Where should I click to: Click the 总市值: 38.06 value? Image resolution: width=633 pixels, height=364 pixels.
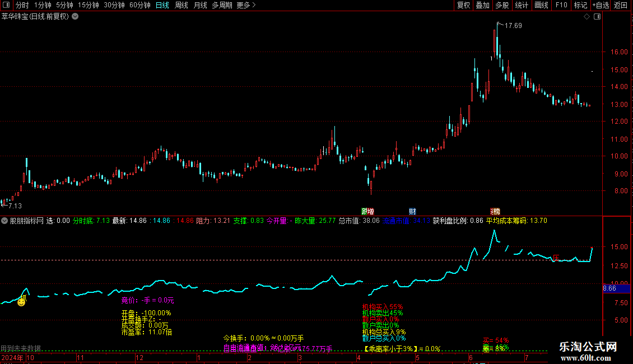[x=359, y=221]
